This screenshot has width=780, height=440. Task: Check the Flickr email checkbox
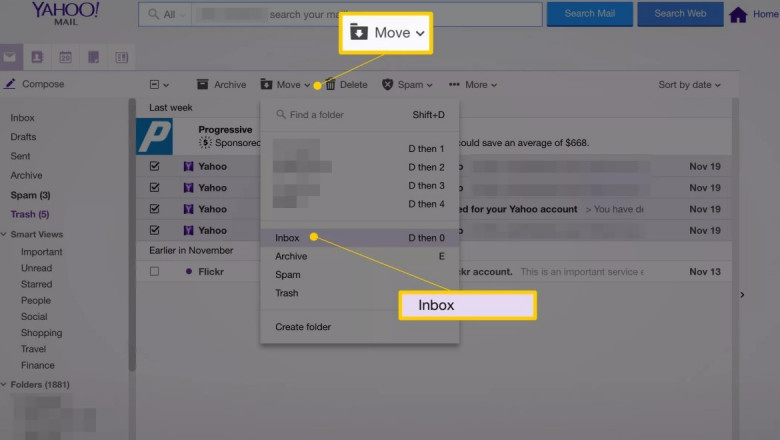click(154, 271)
